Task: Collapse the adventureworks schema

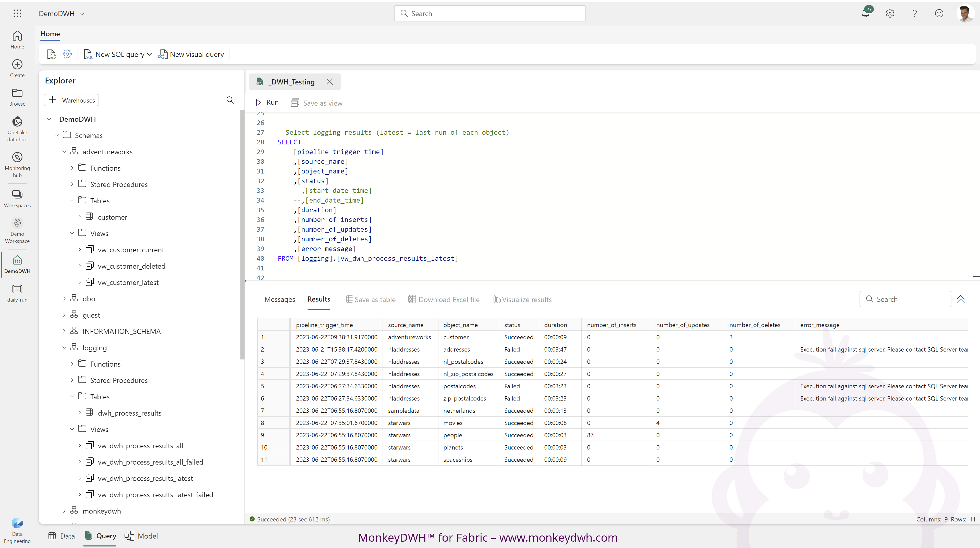Action: point(64,152)
